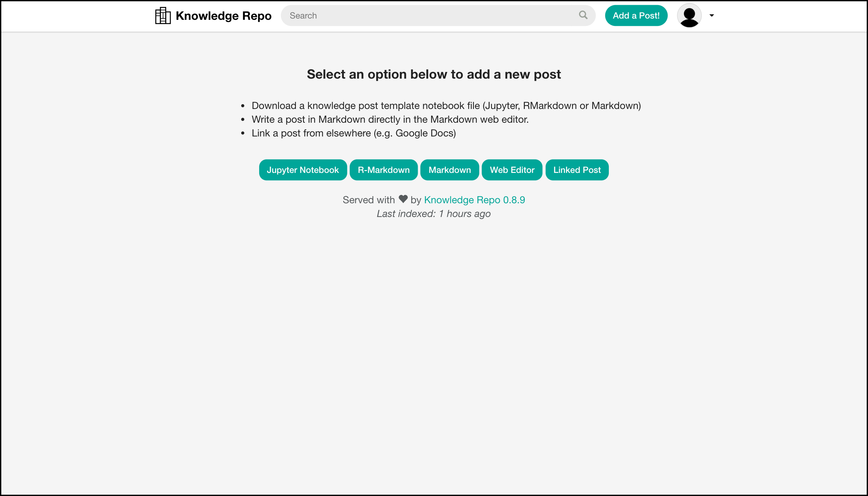868x496 pixels.
Task: Click the Knowledge Repo title text
Action: tap(223, 16)
